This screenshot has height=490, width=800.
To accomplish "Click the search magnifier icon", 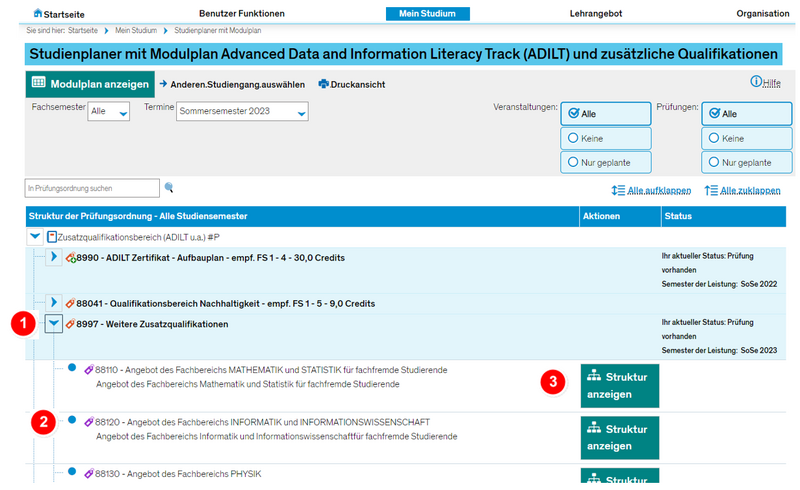I will click(169, 188).
